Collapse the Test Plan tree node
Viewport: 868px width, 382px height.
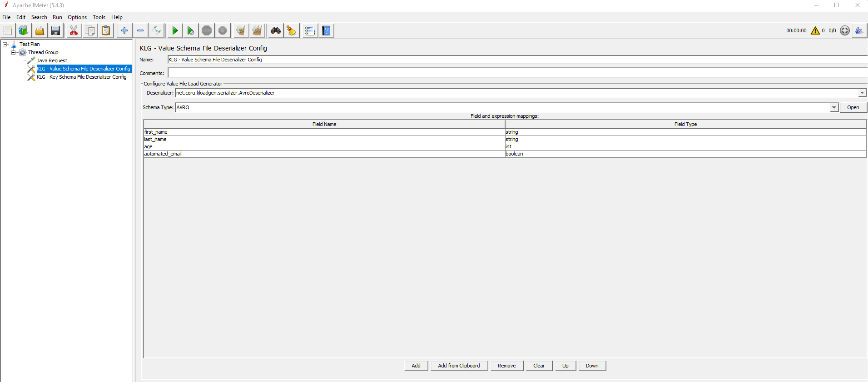click(x=5, y=44)
